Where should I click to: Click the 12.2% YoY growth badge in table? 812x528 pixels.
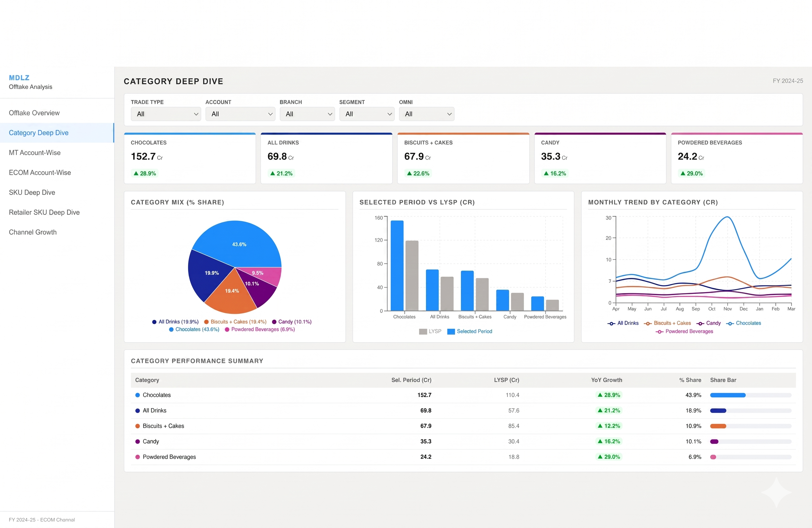tap(609, 426)
